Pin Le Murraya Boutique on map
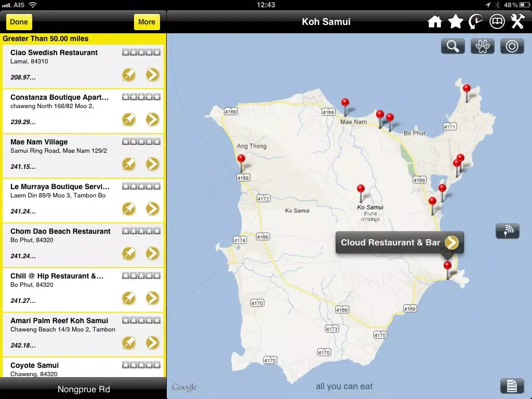Screen dimensions: 532x399 (129, 209)
